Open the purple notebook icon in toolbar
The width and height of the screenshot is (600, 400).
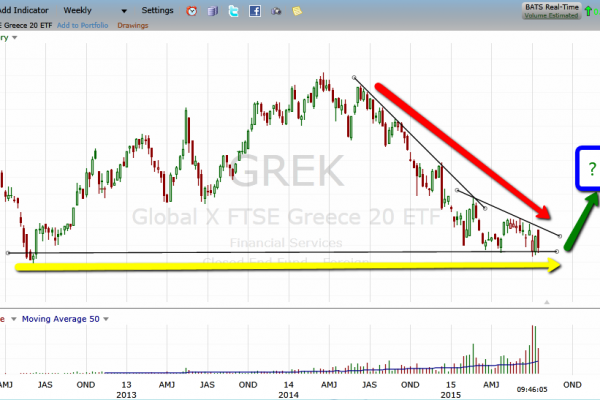pos(212,11)
